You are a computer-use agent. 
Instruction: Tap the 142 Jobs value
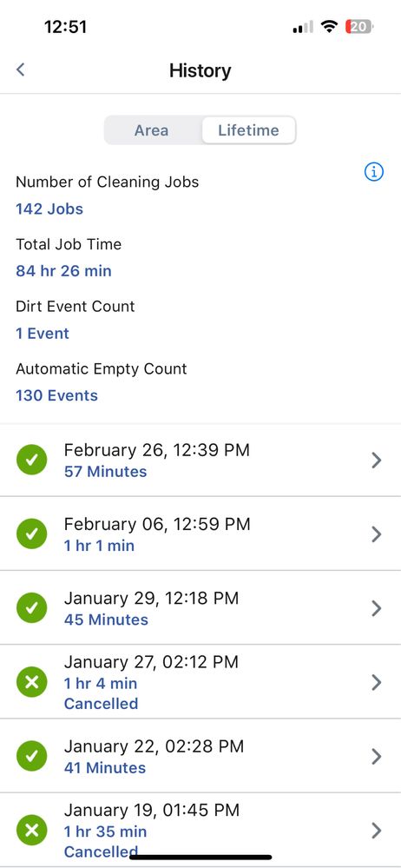49,209
